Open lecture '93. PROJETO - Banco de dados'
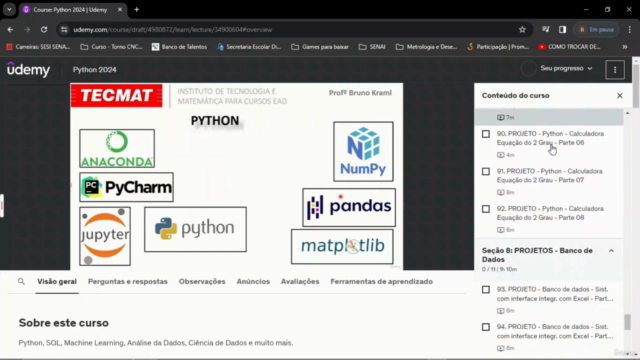The width and height of the screenshot is (640, 360). tap(555, 294)
